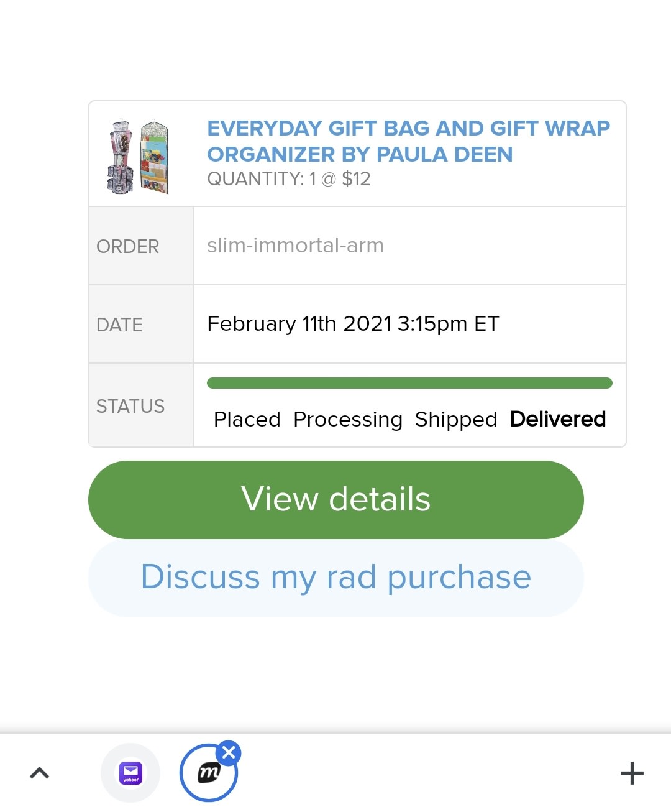Viewport: 671px width, 812px height.
Task: Click the STATUS row label
Action: (x=130, y=406)
